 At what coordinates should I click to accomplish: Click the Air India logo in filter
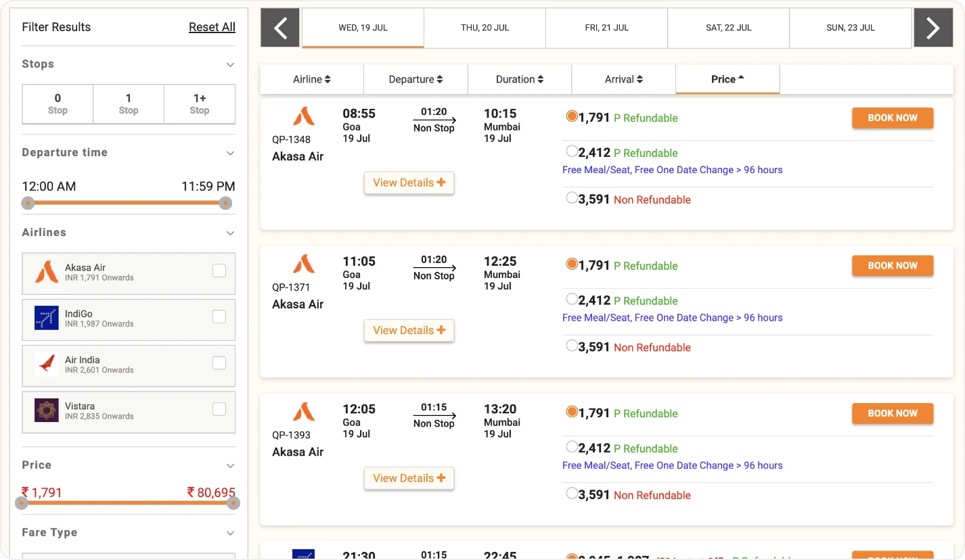(x=47, y=365)
